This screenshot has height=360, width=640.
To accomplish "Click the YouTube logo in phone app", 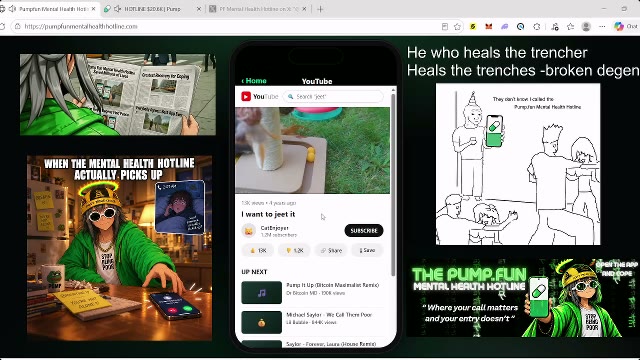I will point(260,97).
